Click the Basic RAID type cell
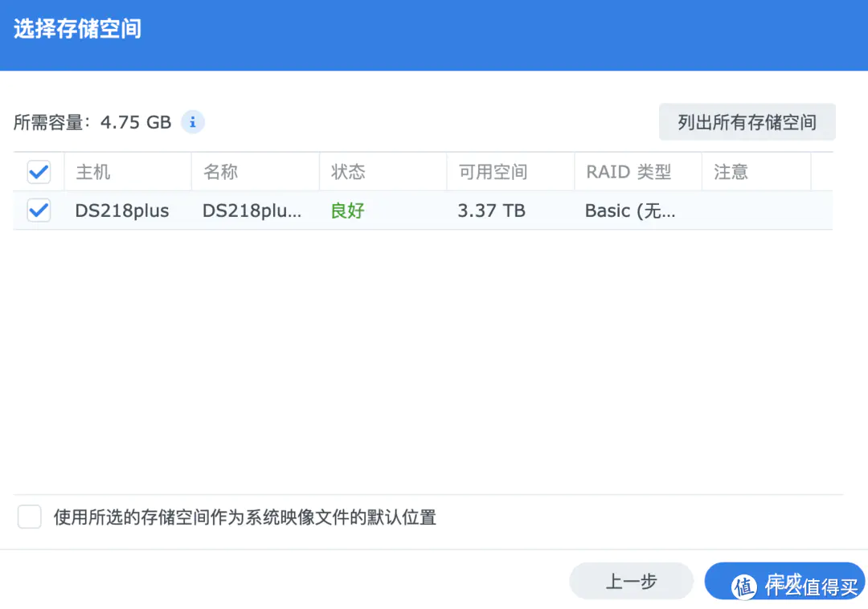Viewport: 868px width, 609px height. tap(630, 210)
